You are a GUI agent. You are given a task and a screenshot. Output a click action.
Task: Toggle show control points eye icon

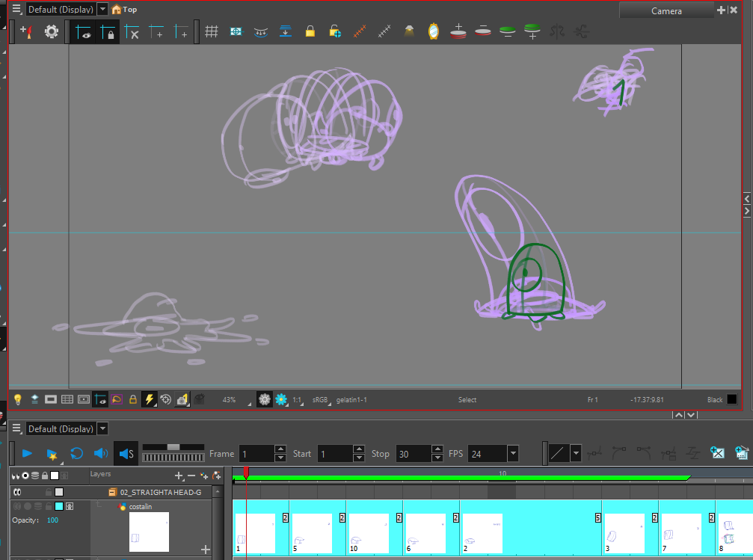tap(83, 31)
